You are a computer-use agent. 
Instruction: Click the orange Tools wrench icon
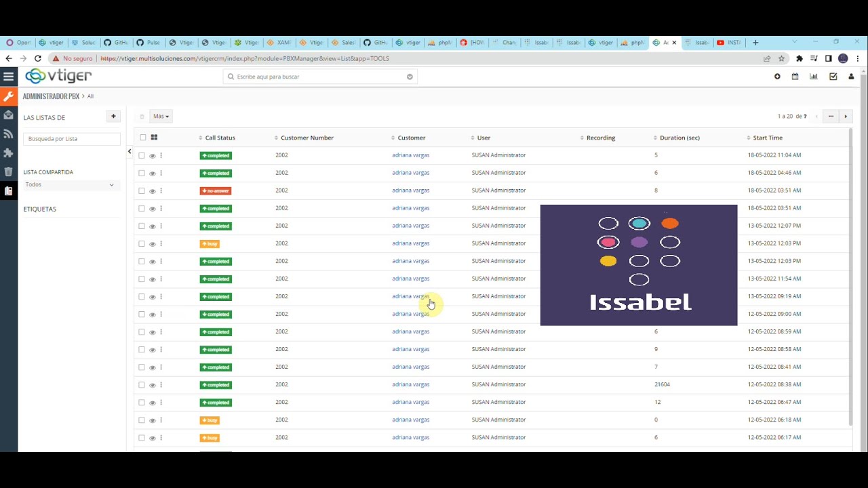(x=9, y=96)
